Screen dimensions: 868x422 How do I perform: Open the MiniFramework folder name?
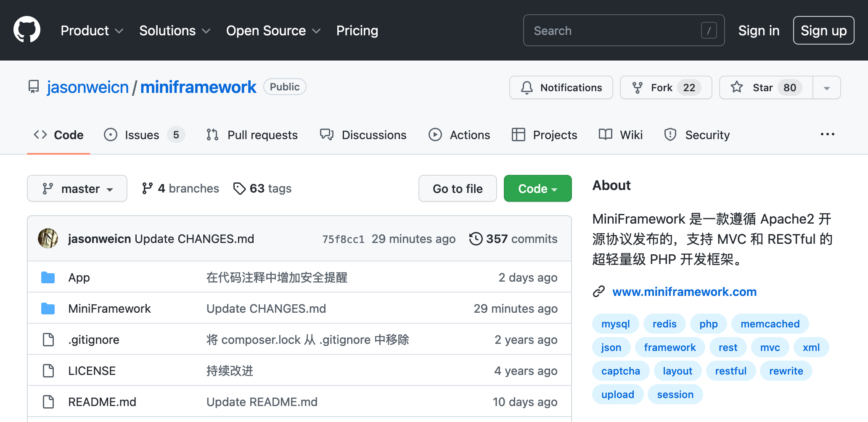[109, 309]
